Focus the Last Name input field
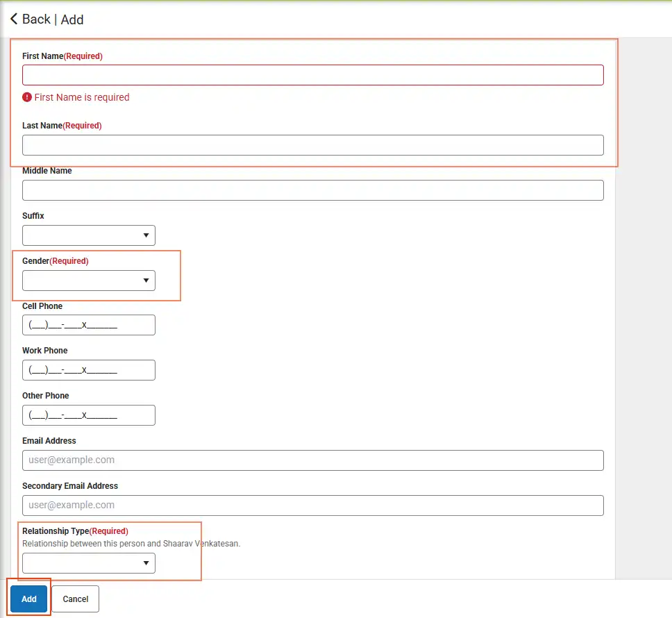The width and height of the screenshot is (672, 618). pyautogui.click(x=313, y=145)
